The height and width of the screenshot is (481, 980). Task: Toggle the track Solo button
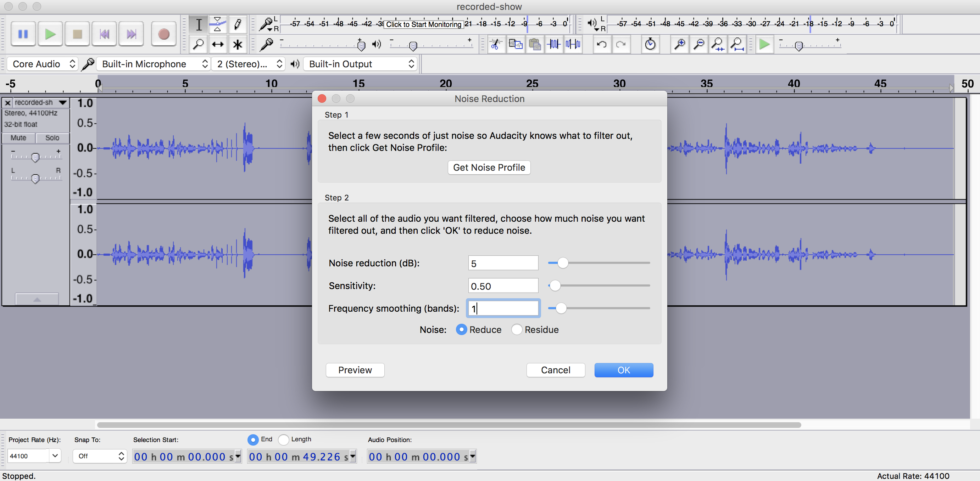coord(52,138)
